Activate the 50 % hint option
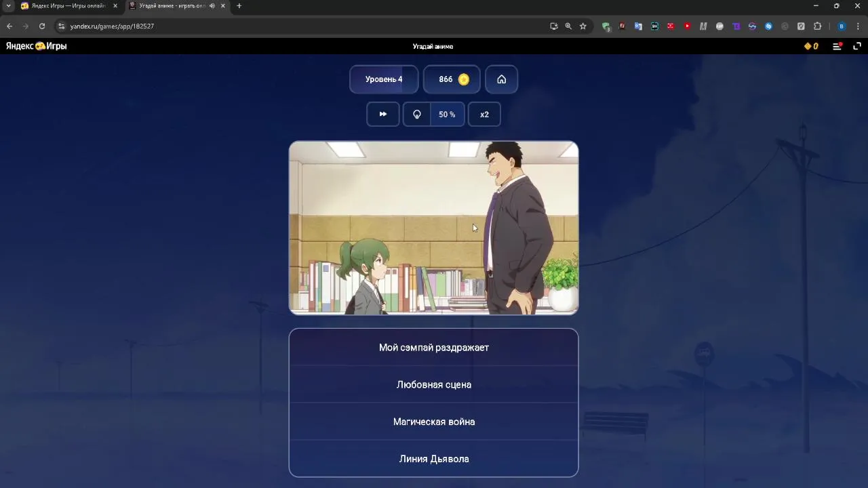This screenshot has height=488, width=868. pos(448,115)
